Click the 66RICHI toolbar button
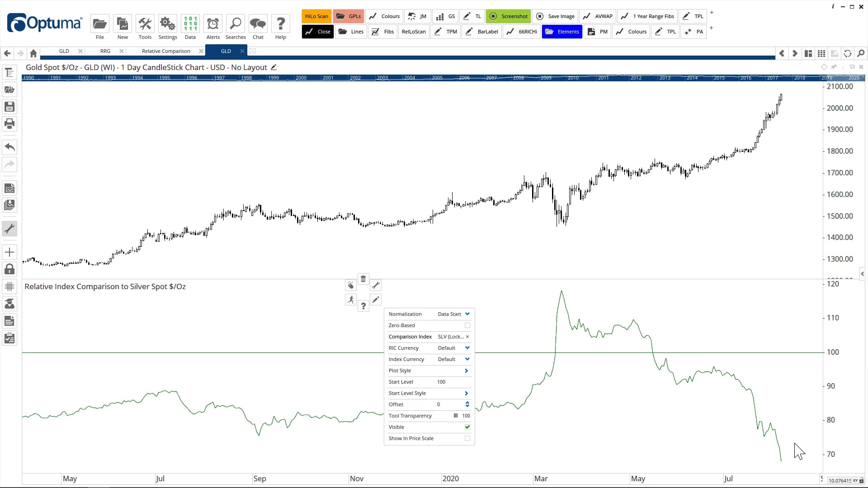 pos(522,32)
